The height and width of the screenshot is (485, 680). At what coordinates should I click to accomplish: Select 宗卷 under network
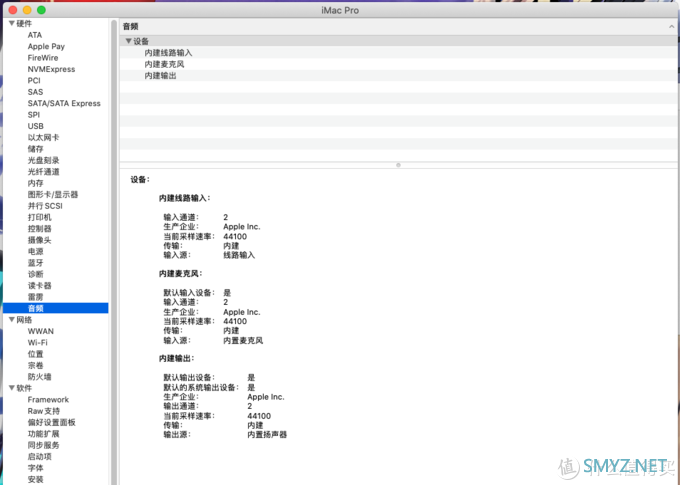[x=36, y=365]
